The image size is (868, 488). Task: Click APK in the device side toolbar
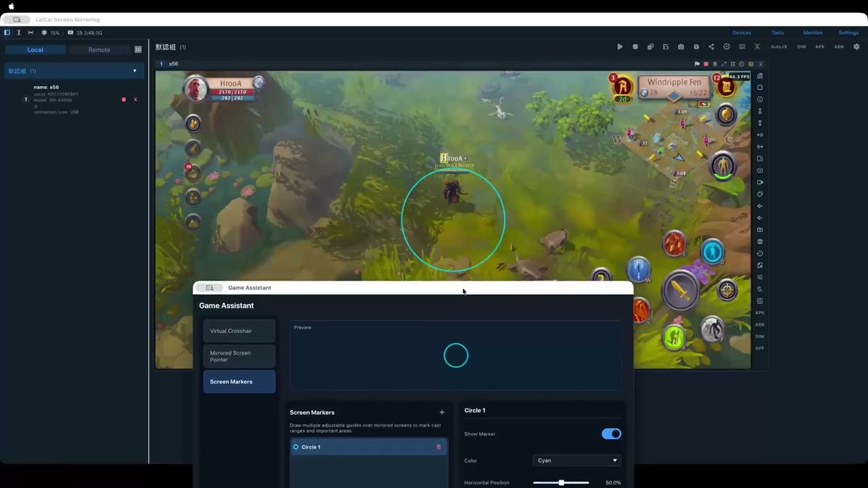click(759, 312)
